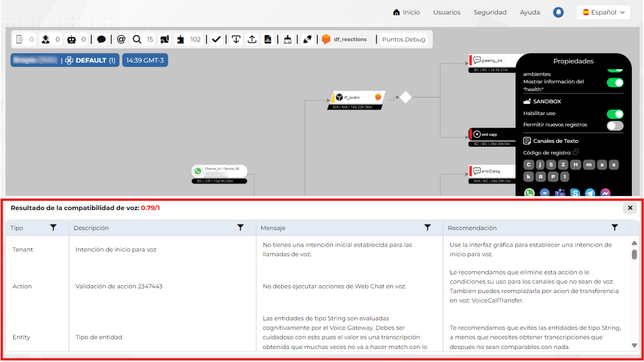Screen dimensions: 644x362
Task: Click the results table scroll-up arrow
Action: click(x=634, y=243)
